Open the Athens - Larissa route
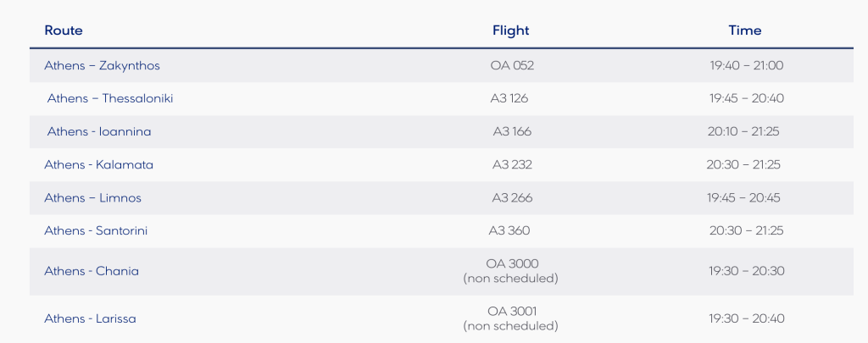The width and height of the screenshot is (868, 343). point(90,318)
